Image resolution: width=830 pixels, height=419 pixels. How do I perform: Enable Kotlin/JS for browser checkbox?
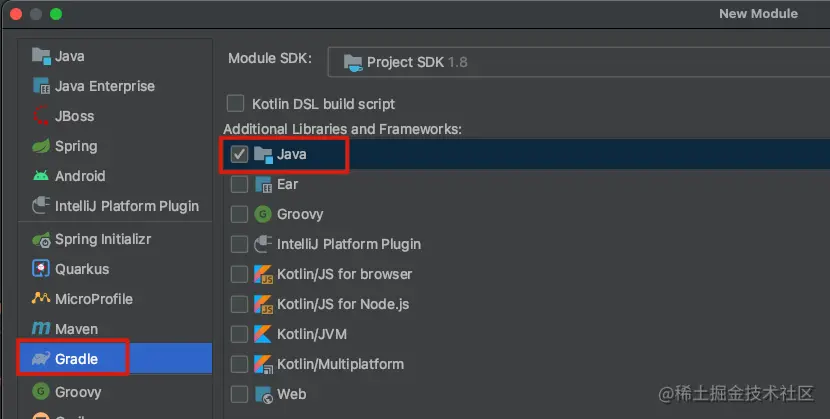(x=239, y=274)
